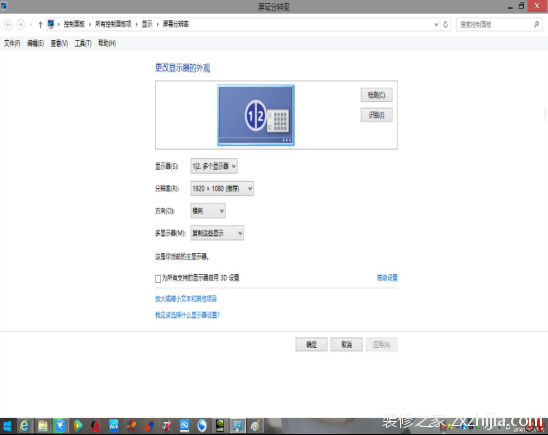Open the 多显示器(M) dropdown
The width and height of the screenshot is (548, 435).
click(217, 233)
